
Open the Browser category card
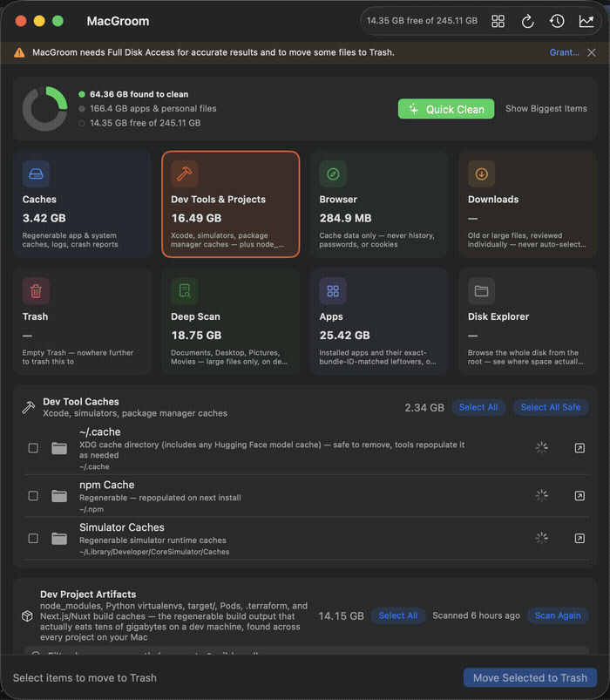click(379, 205)
